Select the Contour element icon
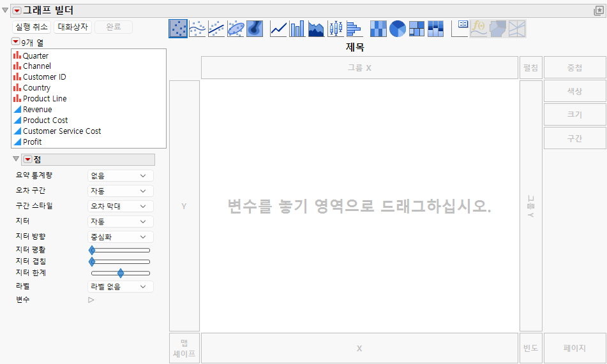This screenshot has width=607, height=364. pyautogui.click(x=254, y=29)
